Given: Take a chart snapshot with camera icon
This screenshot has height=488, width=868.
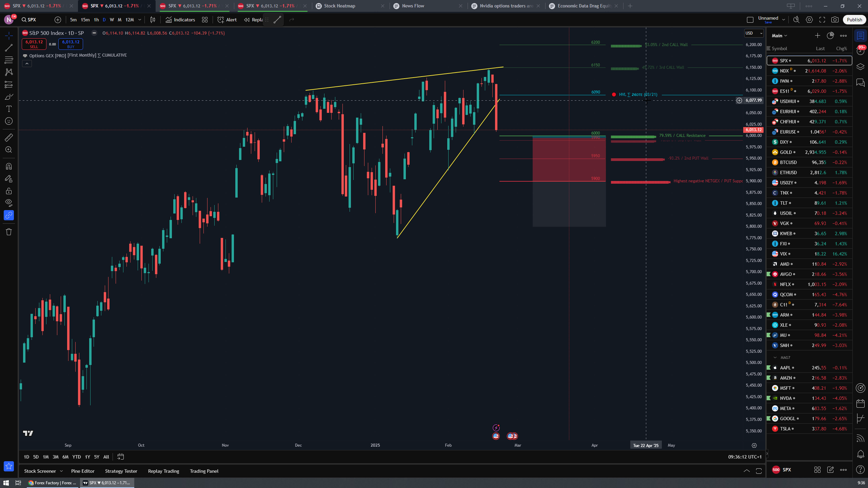Looking at the screenshot, I should (x=835, y=20).
